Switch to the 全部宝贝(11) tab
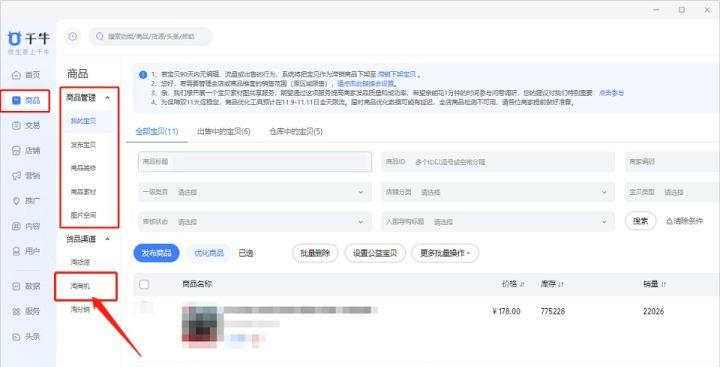This screenshot has height=367, width=720. [x=157, y=131]
